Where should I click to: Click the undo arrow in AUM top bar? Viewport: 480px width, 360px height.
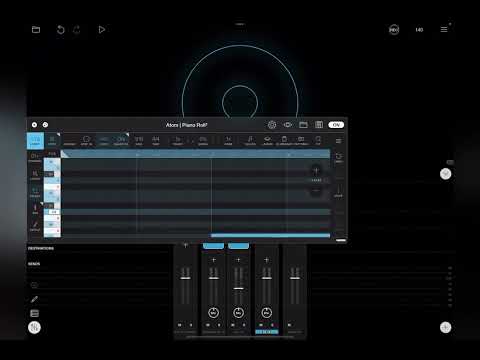click(60, 30)
